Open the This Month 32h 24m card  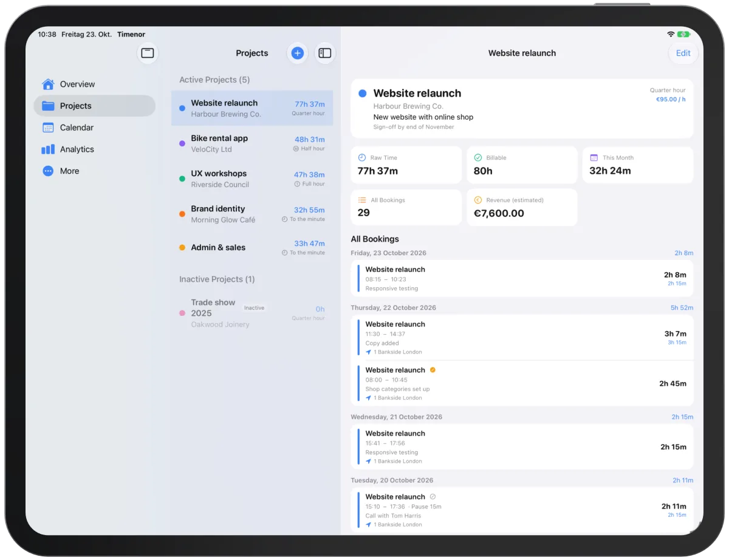[x=638, y=165]
